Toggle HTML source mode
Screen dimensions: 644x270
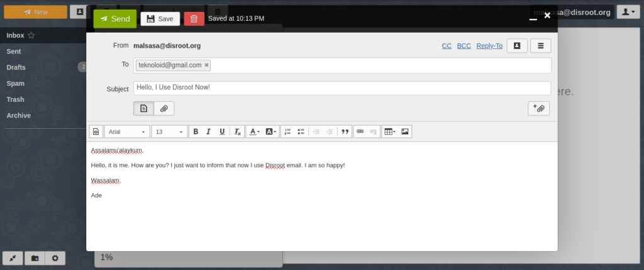pos(96,132)
